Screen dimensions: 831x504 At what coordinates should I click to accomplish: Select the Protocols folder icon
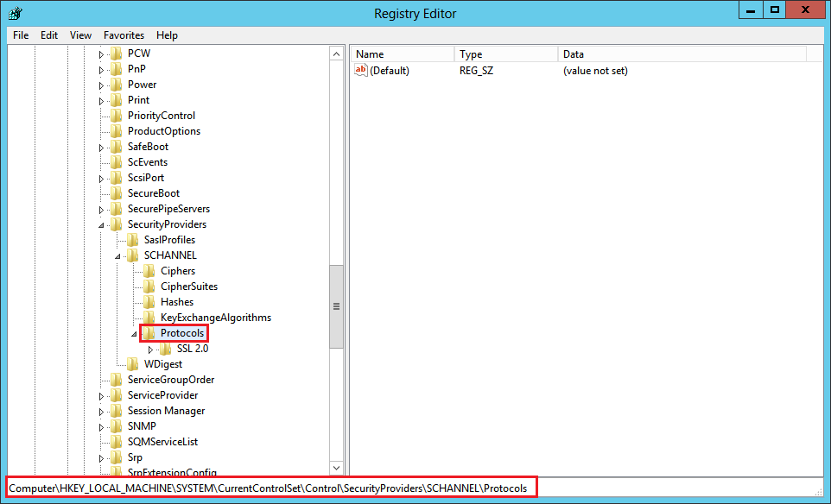pos(149,332)
